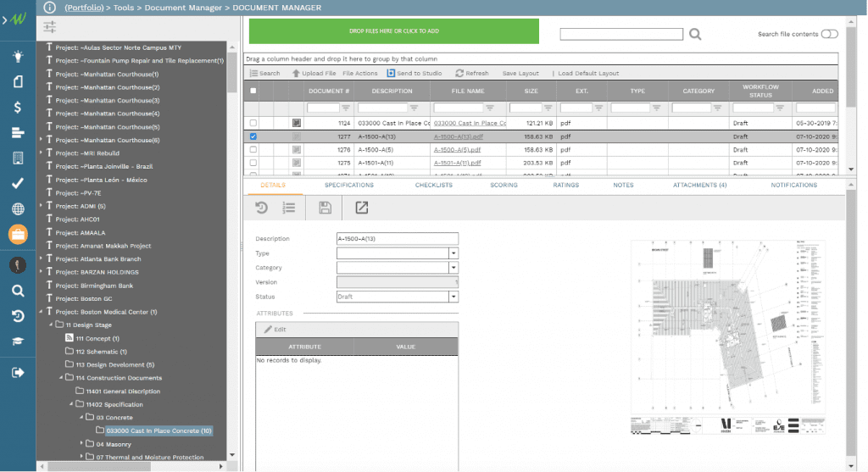The image size is (868, 472).
Task: Switch to the Specifications tab
Action: [348, 186]
